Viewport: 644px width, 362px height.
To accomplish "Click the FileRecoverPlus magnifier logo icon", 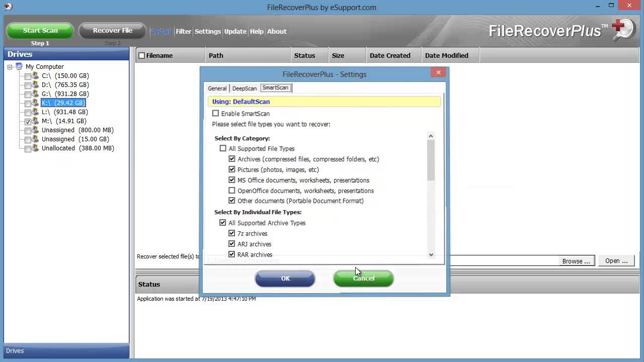I will pos(623,30).
